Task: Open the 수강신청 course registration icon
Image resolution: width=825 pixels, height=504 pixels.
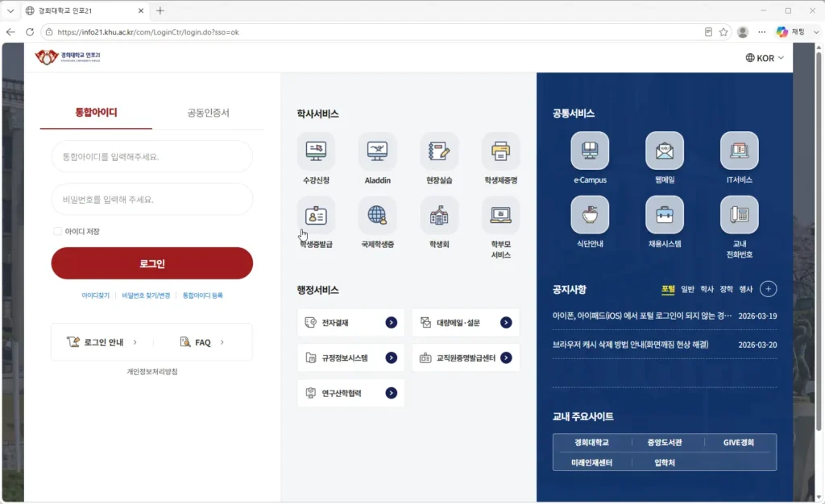Action: pos(316,151)
